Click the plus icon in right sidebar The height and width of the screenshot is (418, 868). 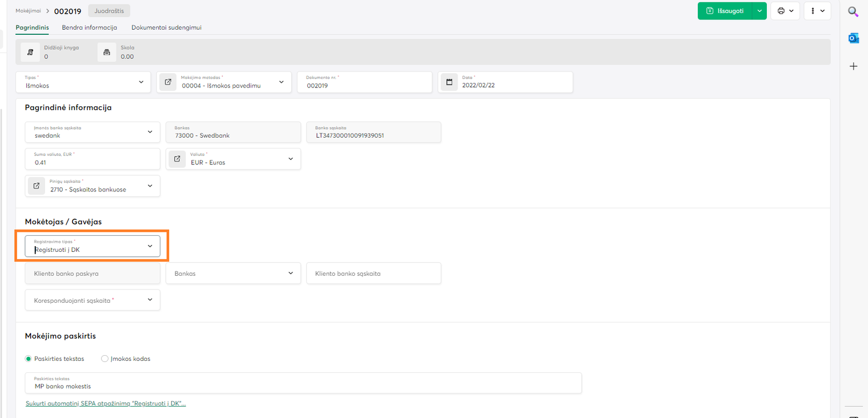[853, 66]
